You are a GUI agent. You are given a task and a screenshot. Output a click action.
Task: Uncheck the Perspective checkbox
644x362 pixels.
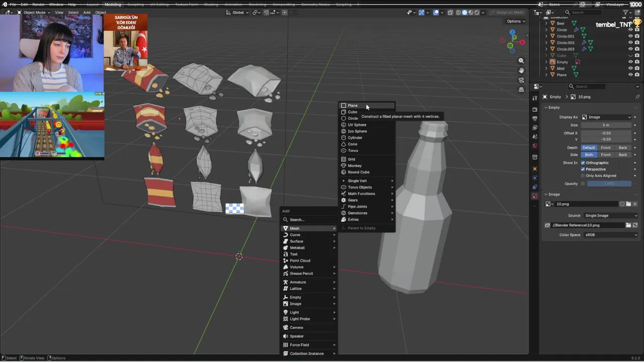[x=583, y=169]
